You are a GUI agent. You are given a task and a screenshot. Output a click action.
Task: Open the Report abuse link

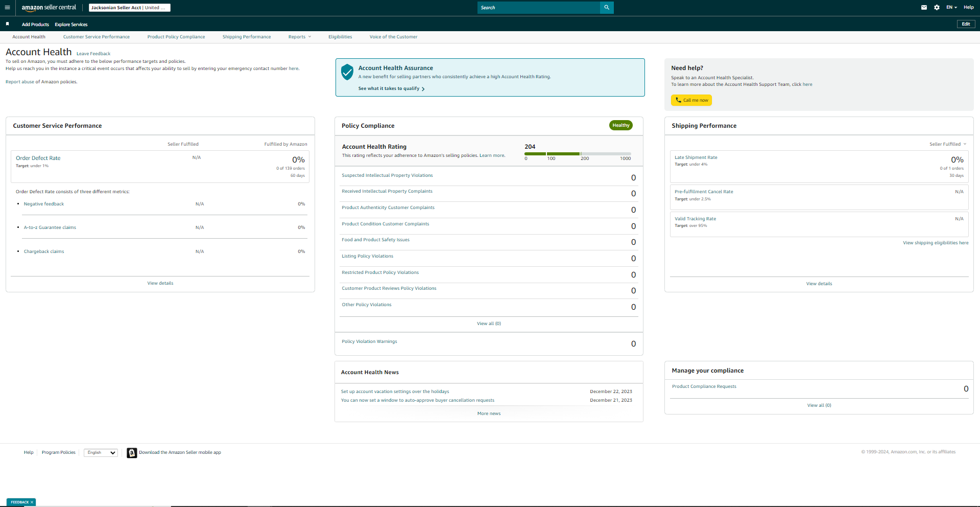coord(20,82)
